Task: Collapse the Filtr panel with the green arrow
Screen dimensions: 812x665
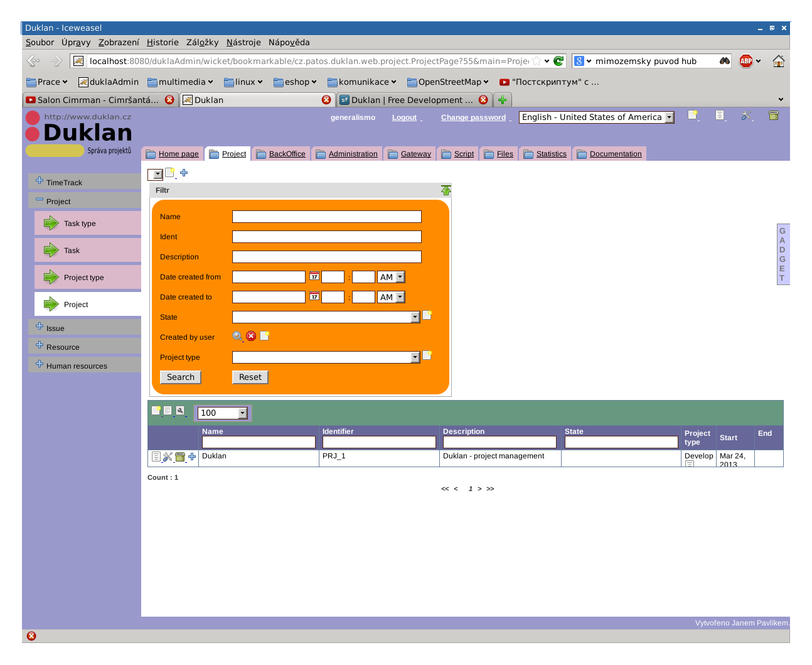Action: tap(446, 190)
